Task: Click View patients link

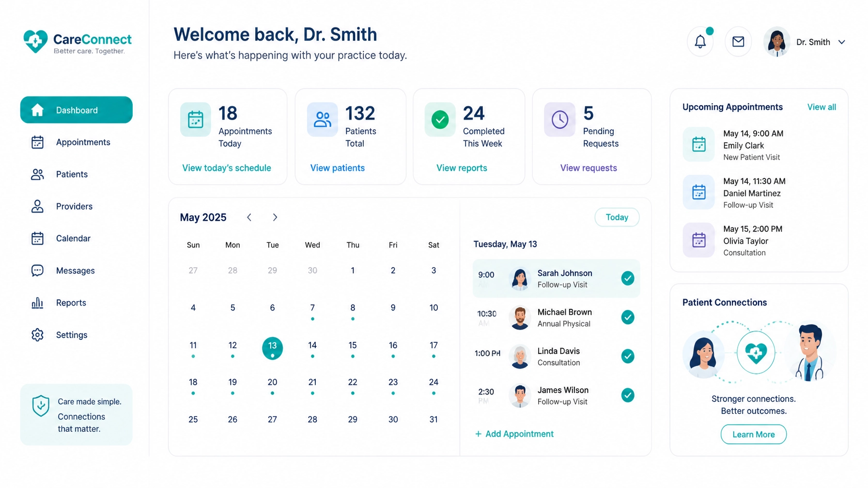Action: coord(338,168)
